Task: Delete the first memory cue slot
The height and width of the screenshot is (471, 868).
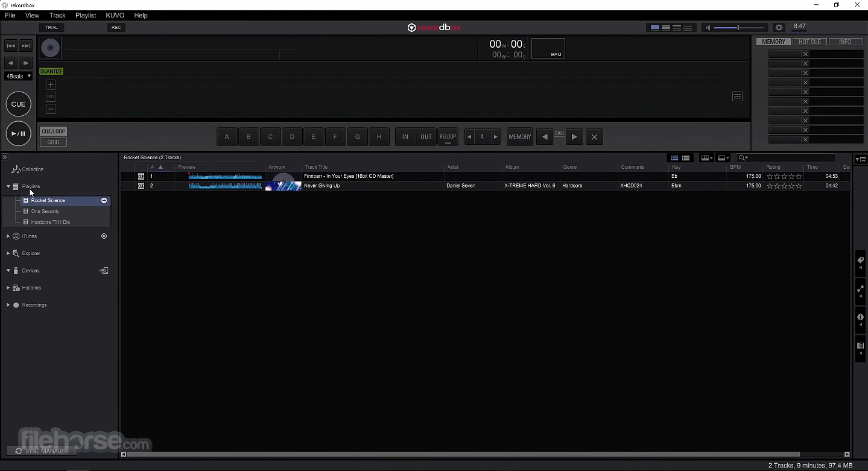Action: pyautogui.click(x=805, y=54)
